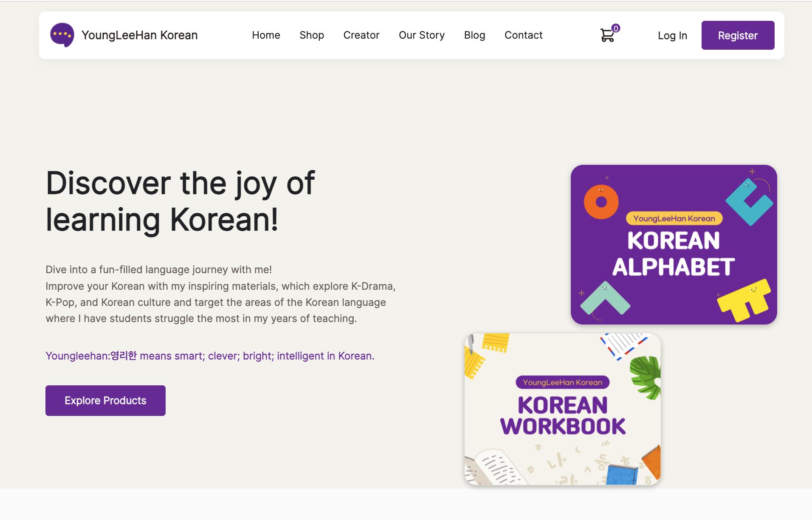Open the Contact menu item
The width and height of the screenshot is (812, 520).
[524, 35]
